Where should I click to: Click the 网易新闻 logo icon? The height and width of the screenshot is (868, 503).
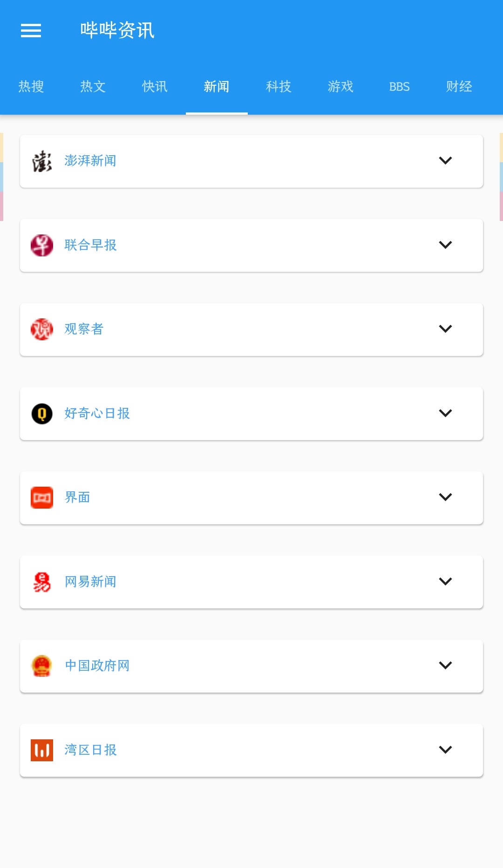(x=42, y=582)
